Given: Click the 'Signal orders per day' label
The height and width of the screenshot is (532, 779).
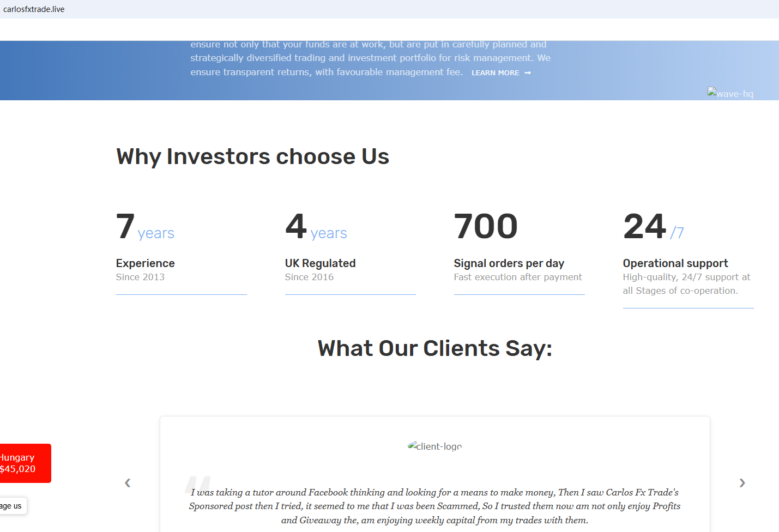Looking at the screenshot, I should 509,263.
